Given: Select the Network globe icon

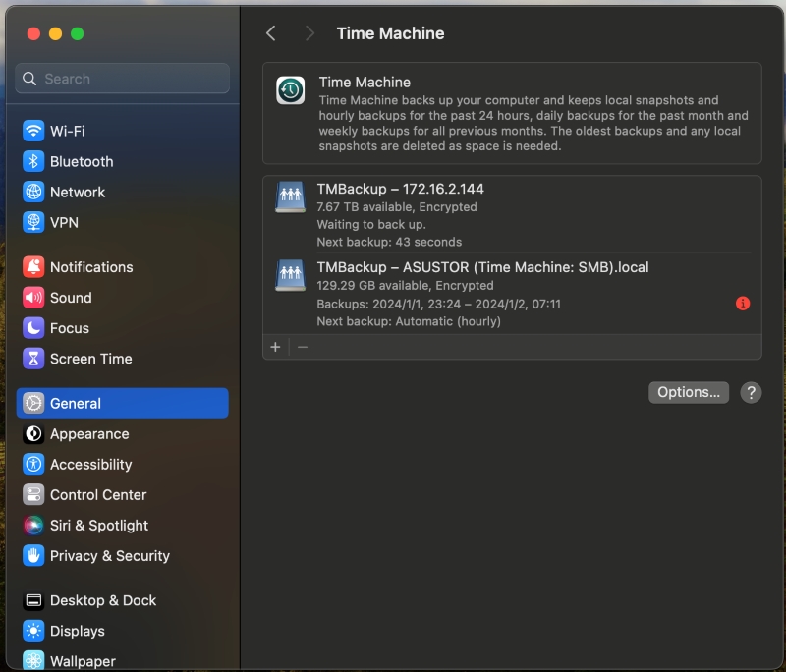Looking at the screenshot, I should [33, 192].
